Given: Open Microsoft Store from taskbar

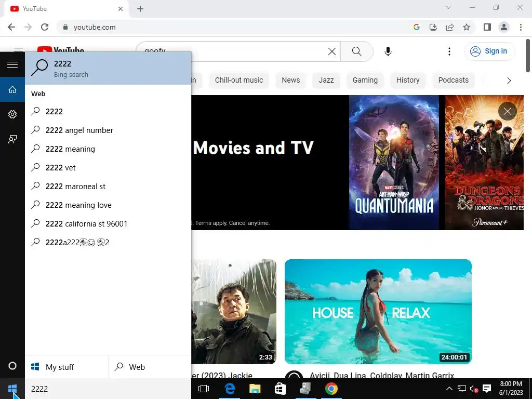Looking at the screenshot, I should pos(280,389).
